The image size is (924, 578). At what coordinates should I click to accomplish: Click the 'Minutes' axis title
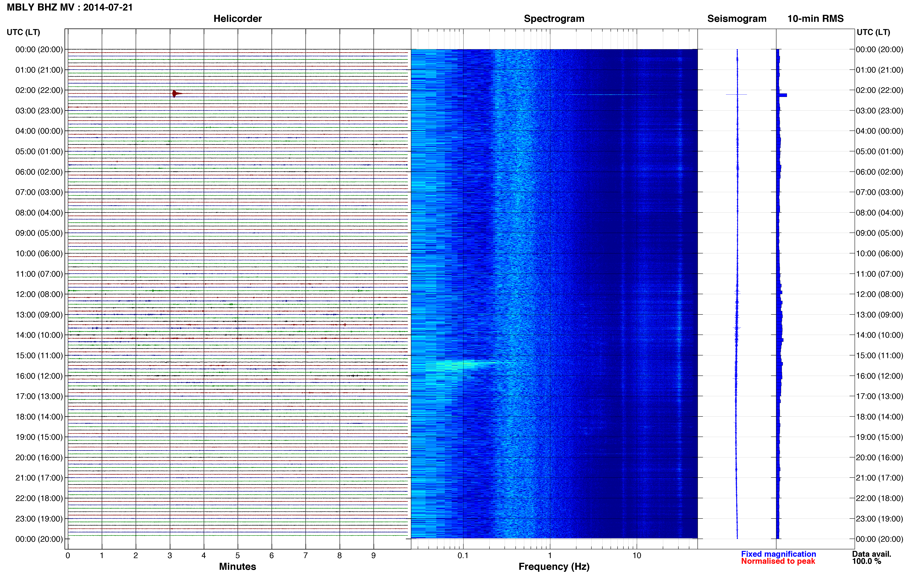(238, 566)
